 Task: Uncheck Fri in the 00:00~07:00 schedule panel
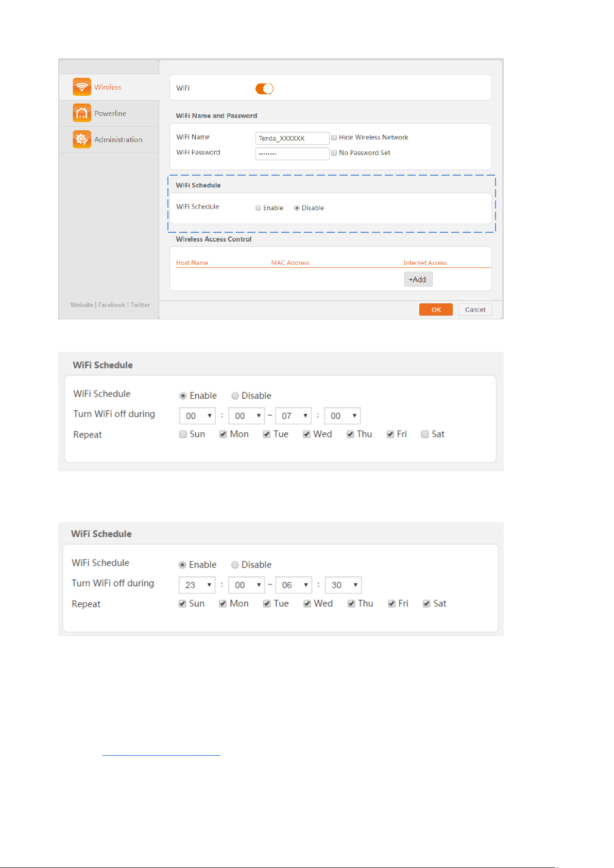390,434
